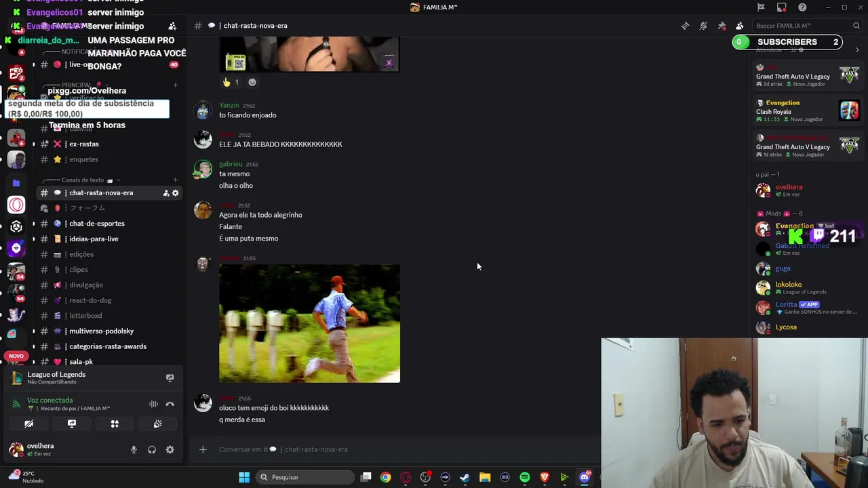Open the categorias-rasta-awards channel
This screenshot has height=488, width=868.
pyautogui.click(x=108, y=346)
